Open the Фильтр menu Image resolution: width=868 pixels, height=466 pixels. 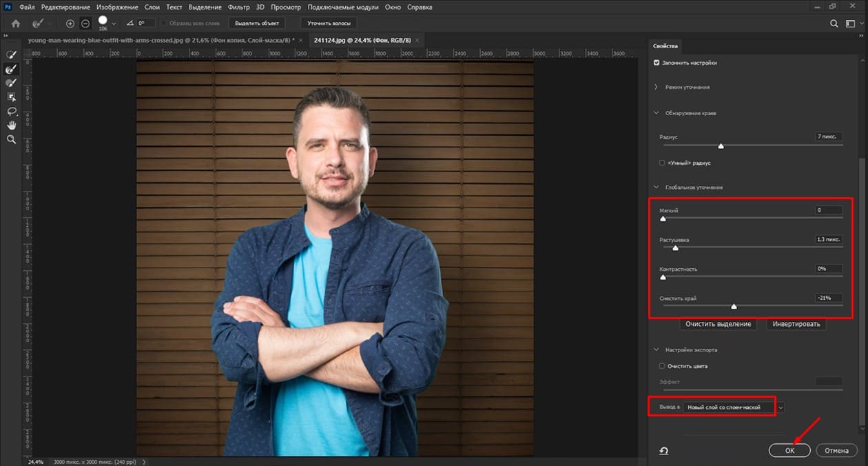[239, 7]
